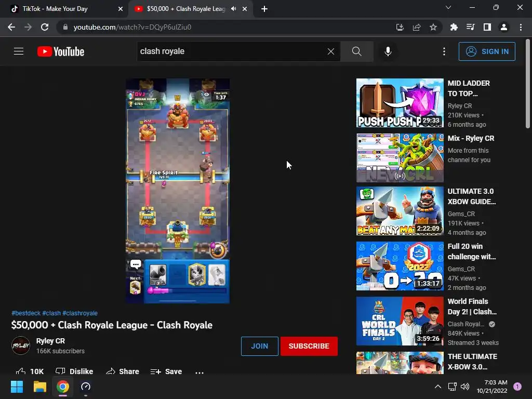The image size is (532, 399).
Task: Bookmark this page with the star icon
Action: [433, 27]
